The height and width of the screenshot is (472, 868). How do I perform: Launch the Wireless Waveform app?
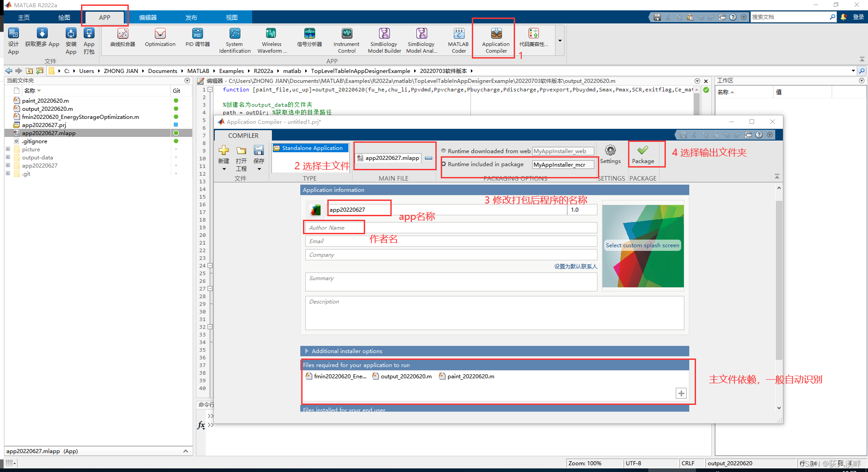click(x=272, y=41)
